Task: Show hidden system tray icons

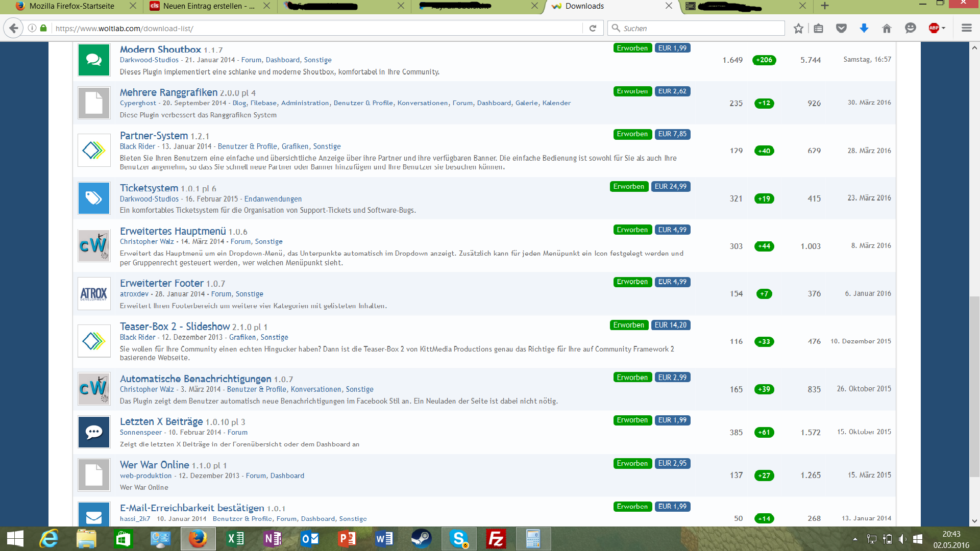Action: coord(855,539)
